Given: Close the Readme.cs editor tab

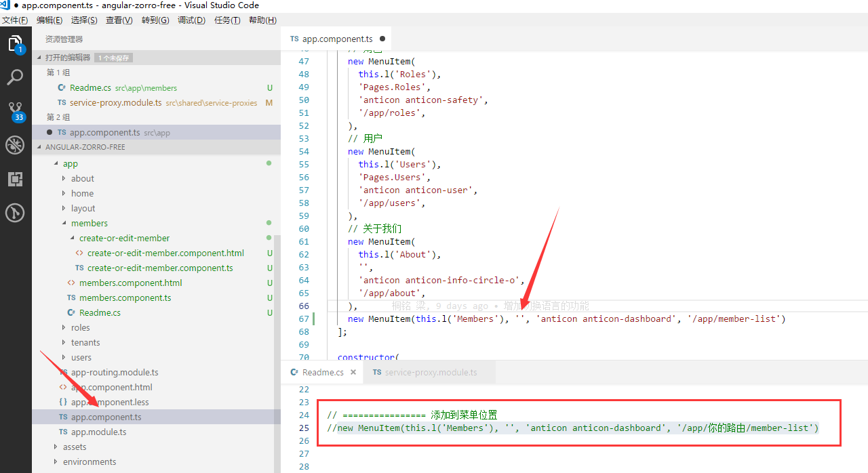Looking at the screenshot, I should pos(354,372).
